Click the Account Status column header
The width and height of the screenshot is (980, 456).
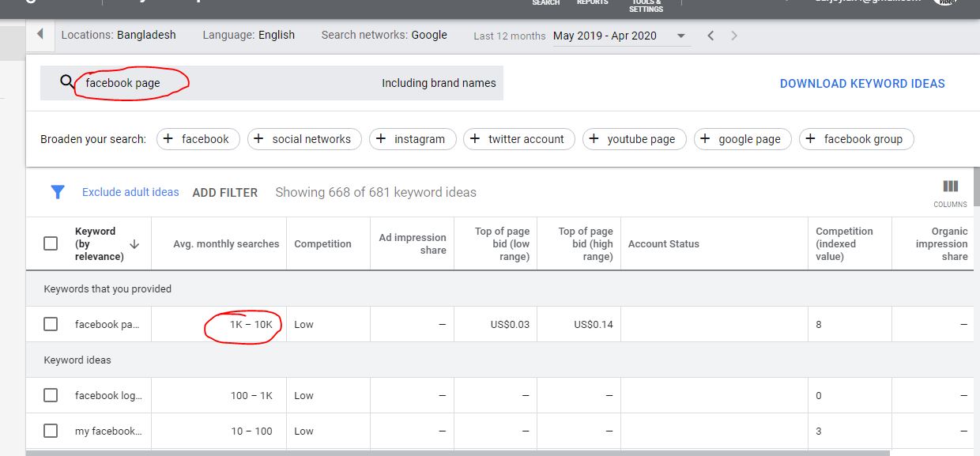tap(664, 243)
